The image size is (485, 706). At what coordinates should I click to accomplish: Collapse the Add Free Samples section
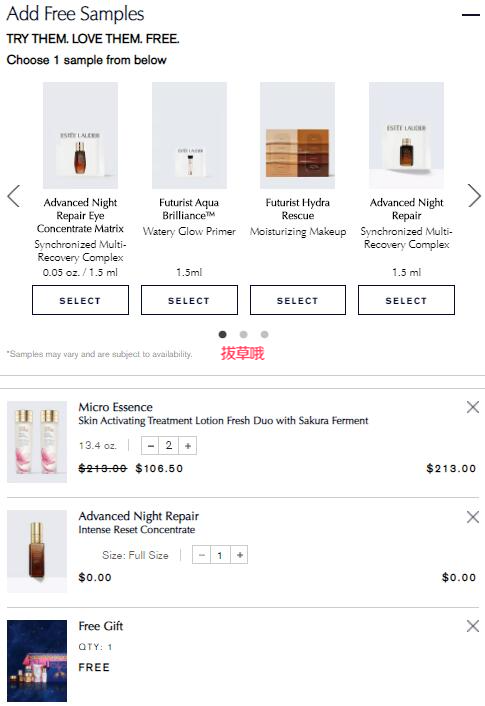tap(471, 15)
